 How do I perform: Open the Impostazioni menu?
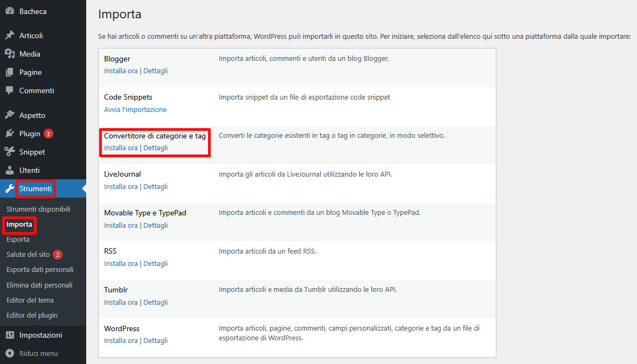click(40, 335)
